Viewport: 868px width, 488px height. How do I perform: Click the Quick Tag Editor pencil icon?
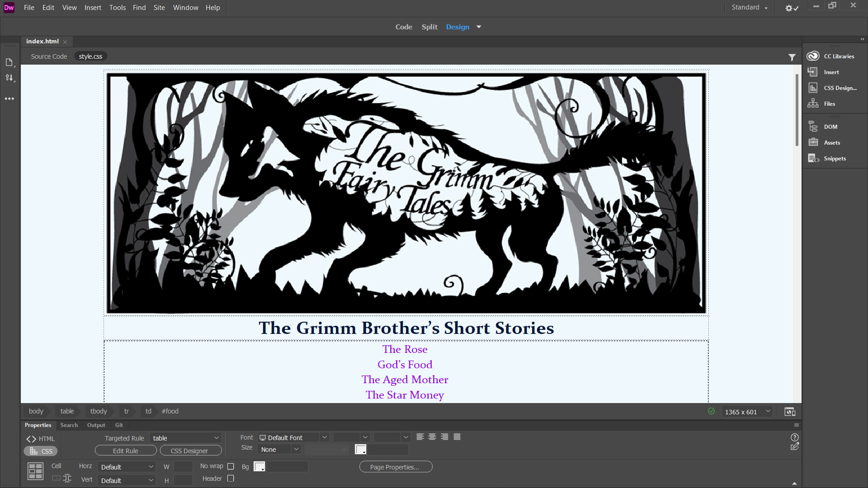pos(794,446)
